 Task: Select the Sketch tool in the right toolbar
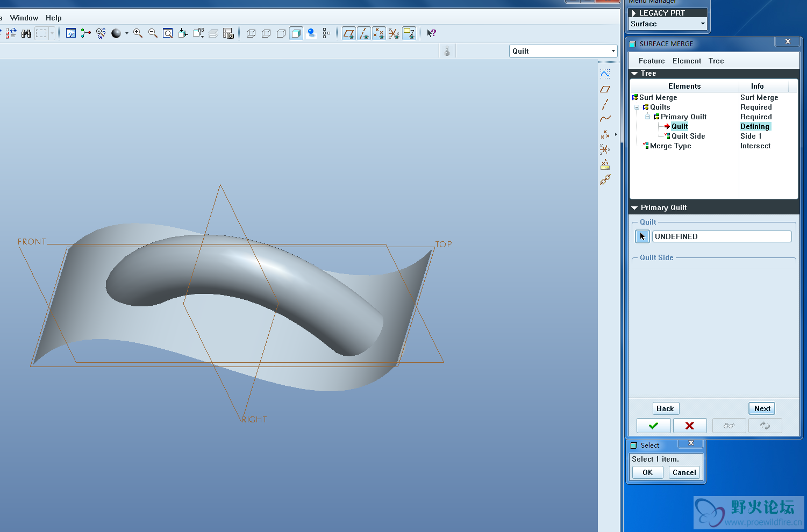tap(605, 74)
